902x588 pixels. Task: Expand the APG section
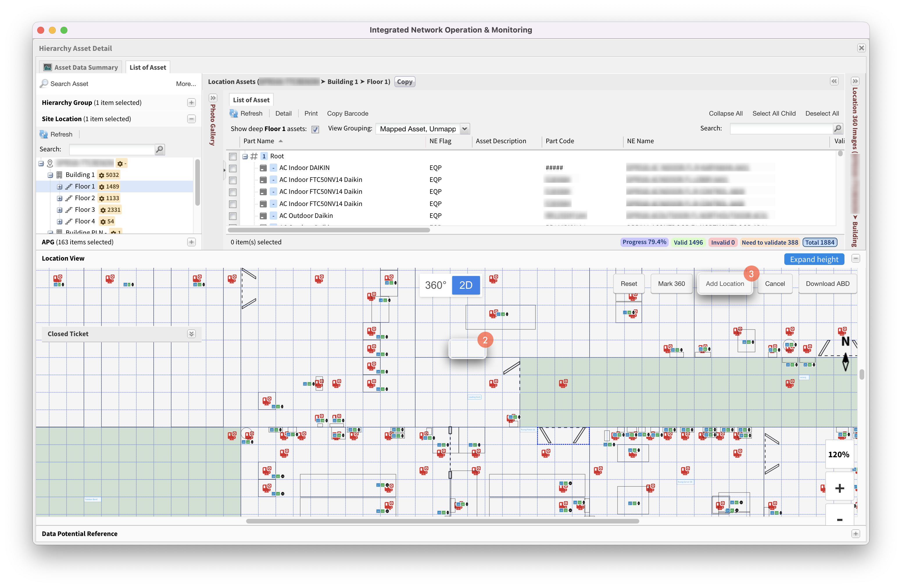click(x=192, y=242)
